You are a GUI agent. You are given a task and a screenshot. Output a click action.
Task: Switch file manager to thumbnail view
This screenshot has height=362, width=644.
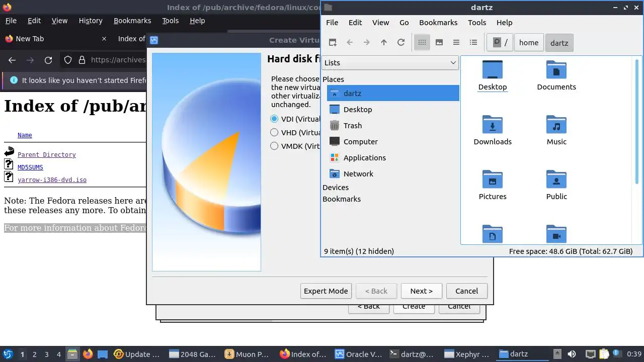439,43
